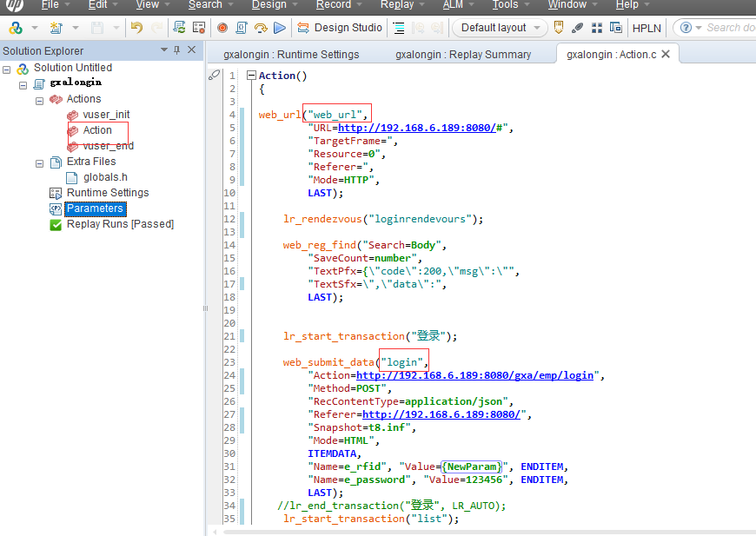Viewport: 756px width, 536px height.
Task: Click the New Script icon in the toolbar
Action: point(56,28)
